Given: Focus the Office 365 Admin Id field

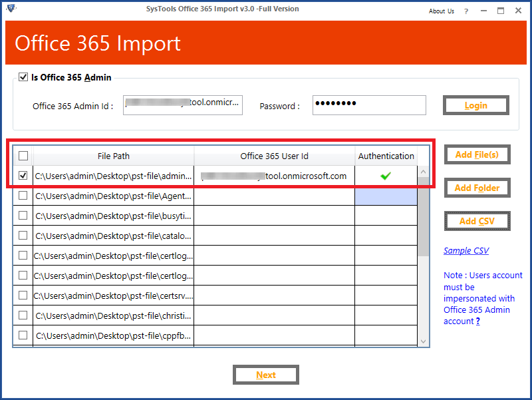Looking at the screenshot, I should 182,105.
